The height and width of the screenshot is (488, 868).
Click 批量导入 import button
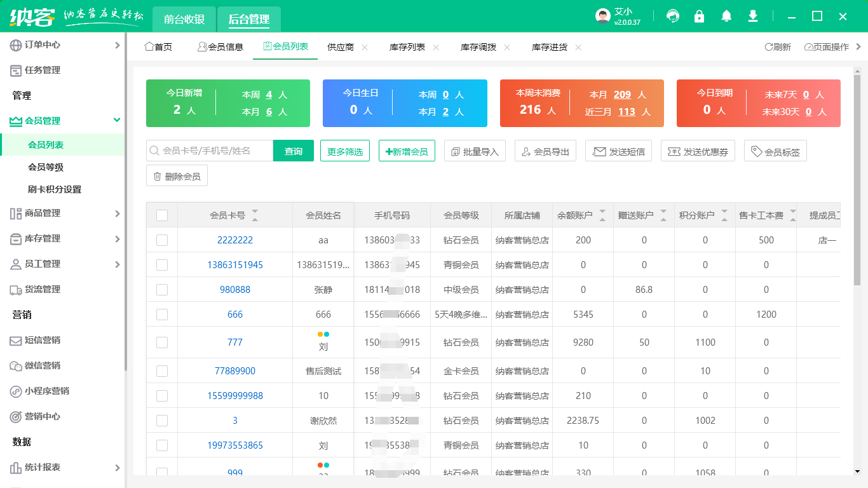475,151
